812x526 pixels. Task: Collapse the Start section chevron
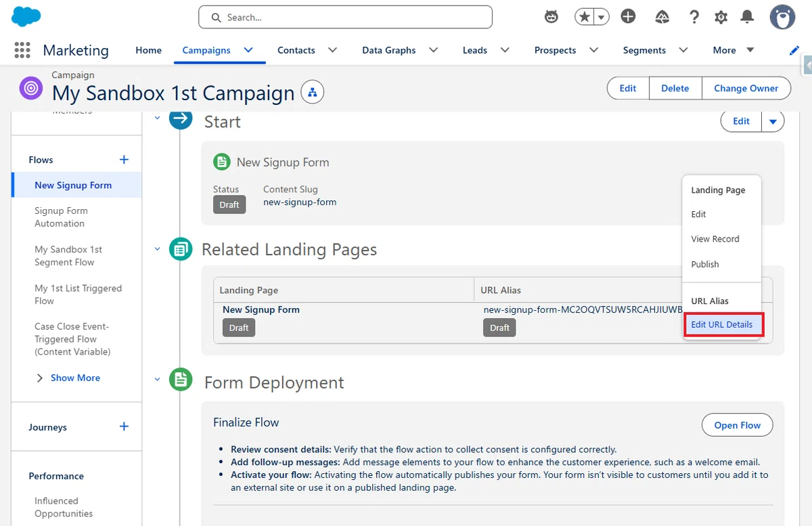pos(158,118)
